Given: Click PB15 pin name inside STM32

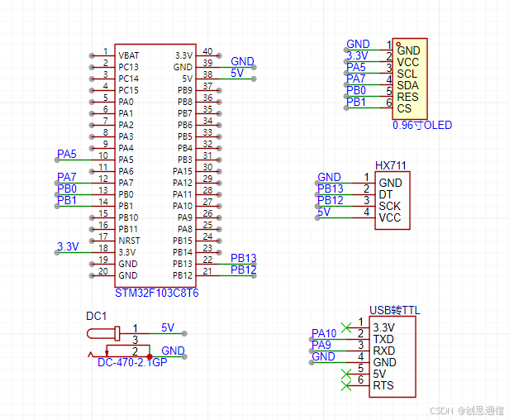Looking at the screenshot, I should coord(183,241).
